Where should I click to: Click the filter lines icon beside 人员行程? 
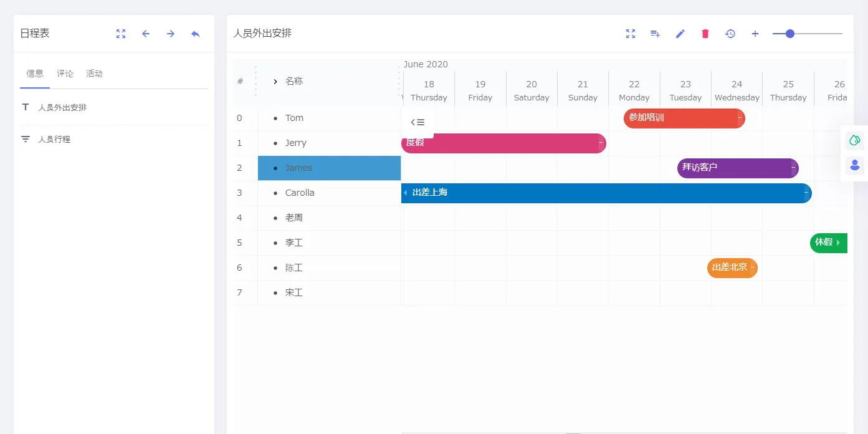(x=26, y=139)
